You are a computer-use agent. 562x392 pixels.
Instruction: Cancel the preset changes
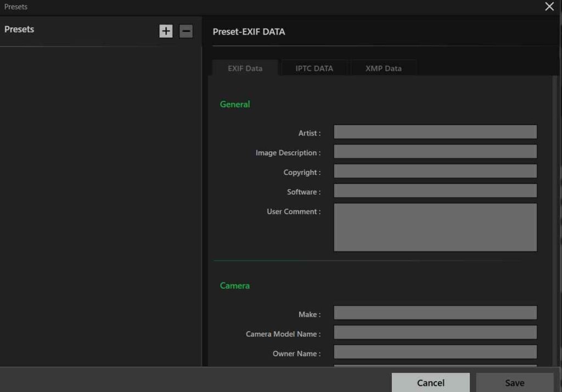click(430, 383)
